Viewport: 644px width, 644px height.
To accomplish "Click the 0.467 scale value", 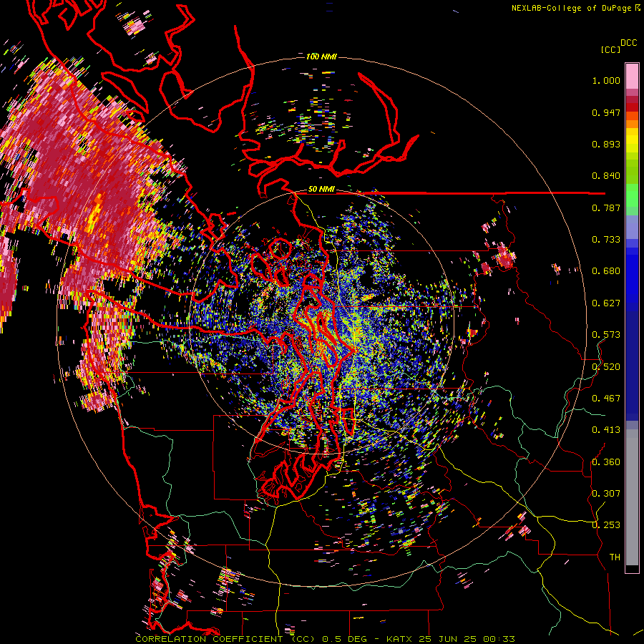I will pyautogui.click(x=606, y=399).
